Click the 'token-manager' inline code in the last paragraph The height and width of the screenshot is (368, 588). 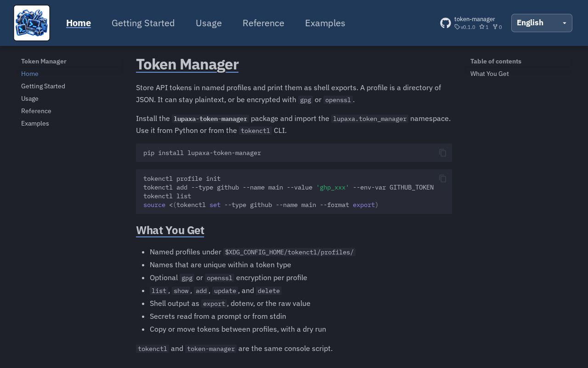[211, 349]
